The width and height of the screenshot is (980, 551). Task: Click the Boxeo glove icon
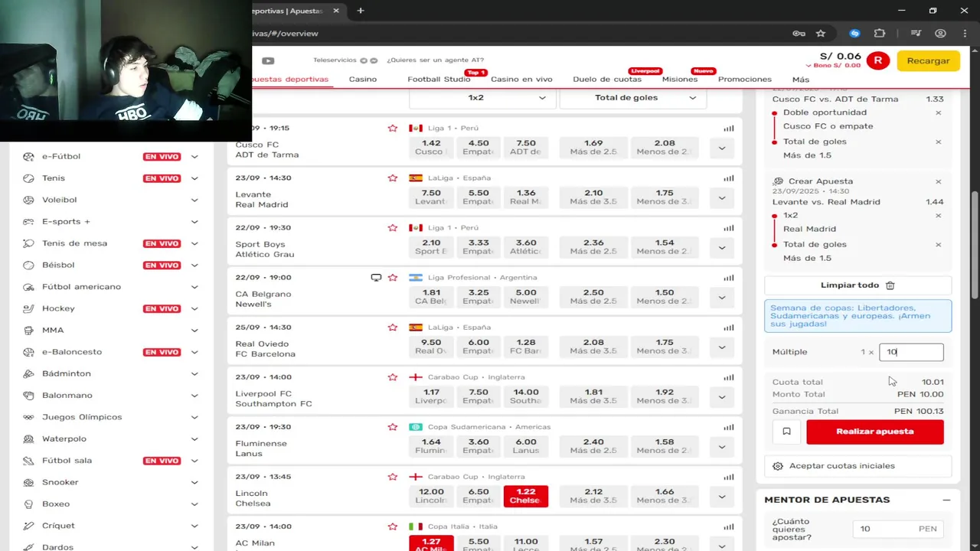[x=28, y=504]
